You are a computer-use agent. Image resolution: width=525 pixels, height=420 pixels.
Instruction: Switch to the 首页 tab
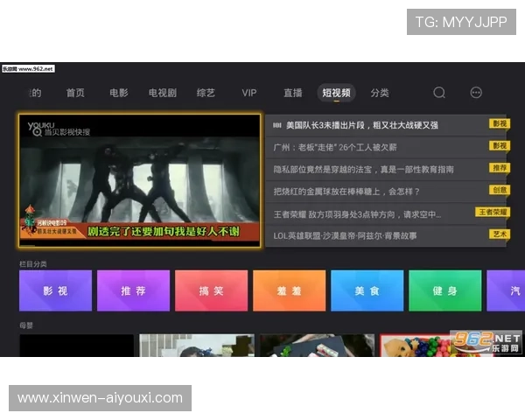point(75,93)
